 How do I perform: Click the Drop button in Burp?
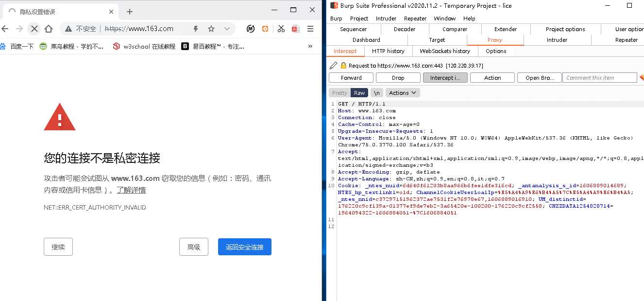pyautogui.click(x=398, y=78)
